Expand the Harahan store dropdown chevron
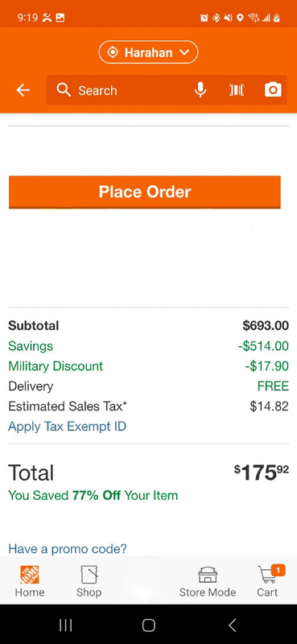The width and height of the screenshot is (297, 644). point(184,52)
